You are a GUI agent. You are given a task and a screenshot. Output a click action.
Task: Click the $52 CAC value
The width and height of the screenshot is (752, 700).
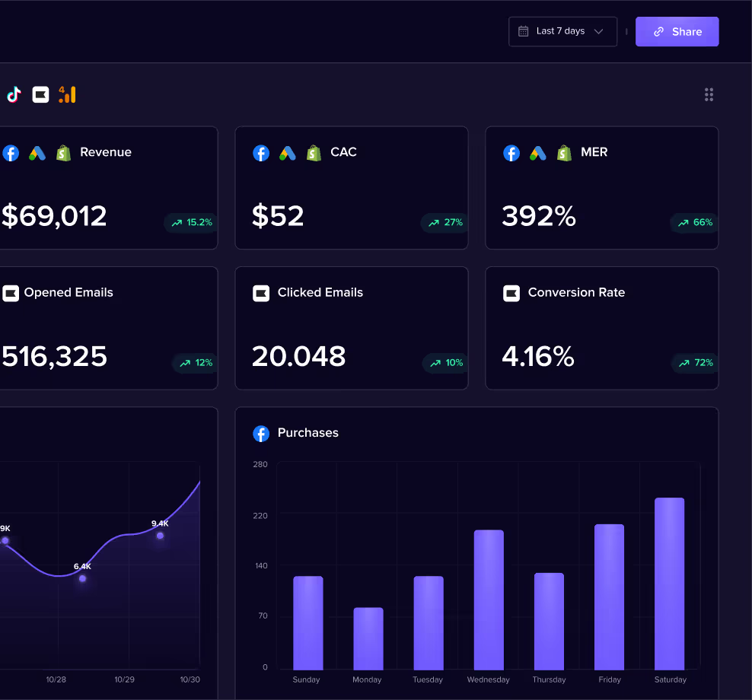tap(278, 216)
